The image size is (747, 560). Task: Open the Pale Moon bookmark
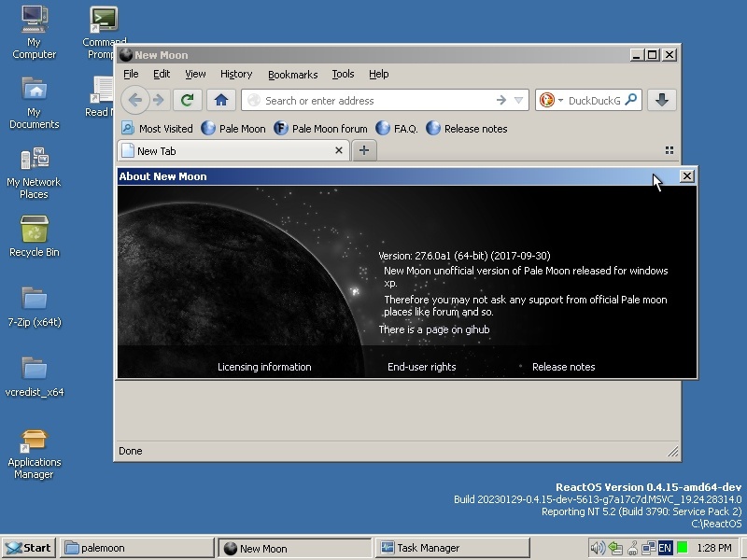pyautogui.click(x=233, y=129)
